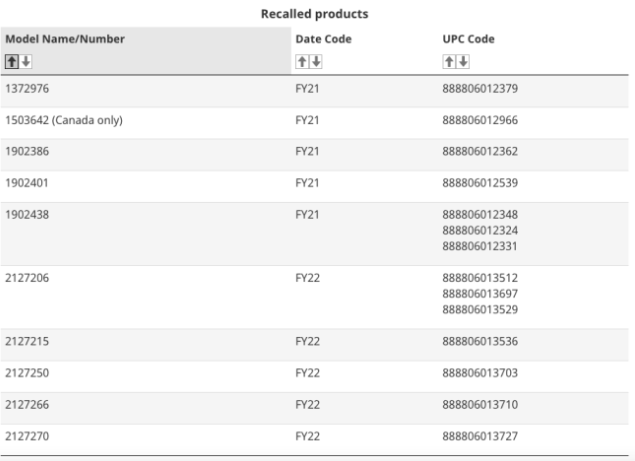Click UPC code 888806012362
This screenshot has width=635, height=461.
pos(480,152)
